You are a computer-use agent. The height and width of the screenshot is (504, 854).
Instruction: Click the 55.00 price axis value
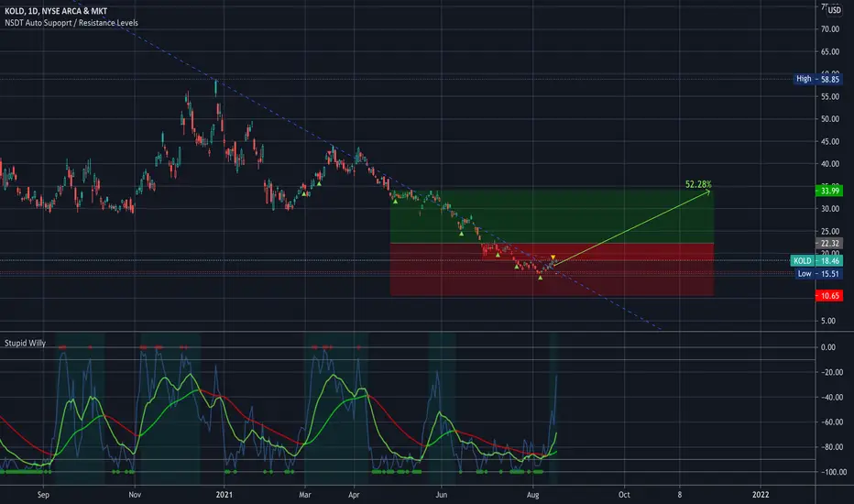tap(830, 96)
